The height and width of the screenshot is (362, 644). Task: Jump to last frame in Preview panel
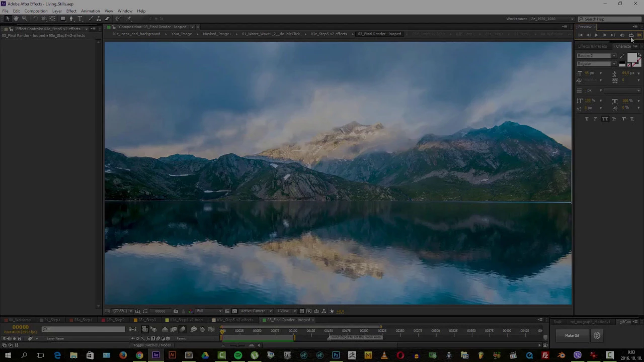coord(613,35)
